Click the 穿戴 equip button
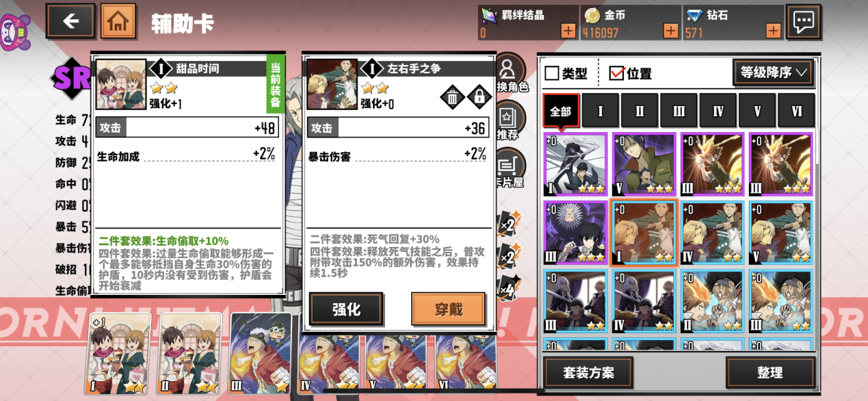Image resolution: width=868 pixels, height=401 pixels. click(x=448, y=309)
